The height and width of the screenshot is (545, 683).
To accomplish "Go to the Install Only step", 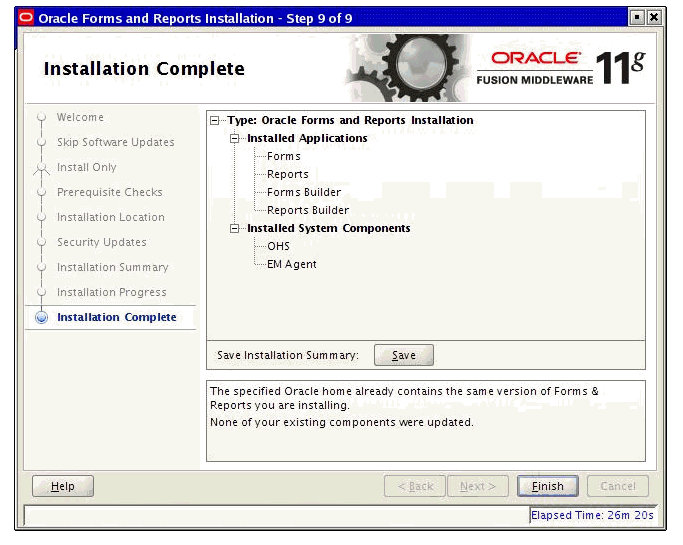I will (86, 167).
